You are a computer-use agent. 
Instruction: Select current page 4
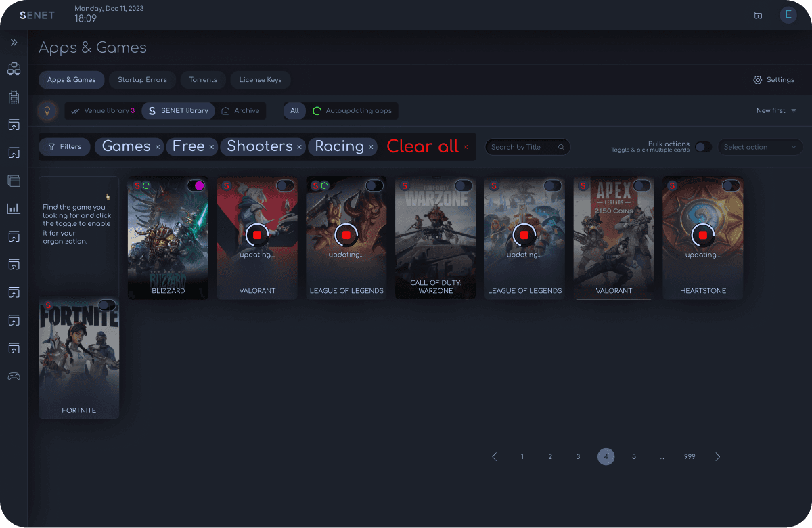(x=606, y=457)
